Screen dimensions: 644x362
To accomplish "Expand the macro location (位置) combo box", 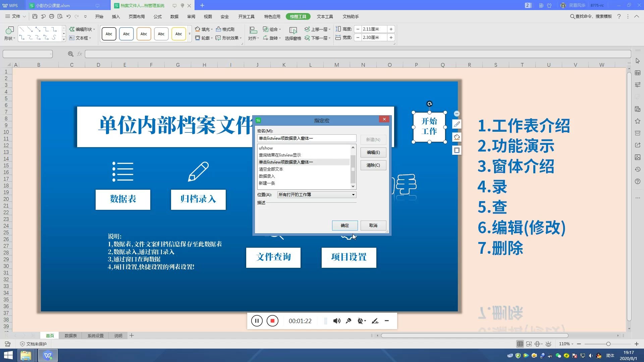I will (353, 195).
